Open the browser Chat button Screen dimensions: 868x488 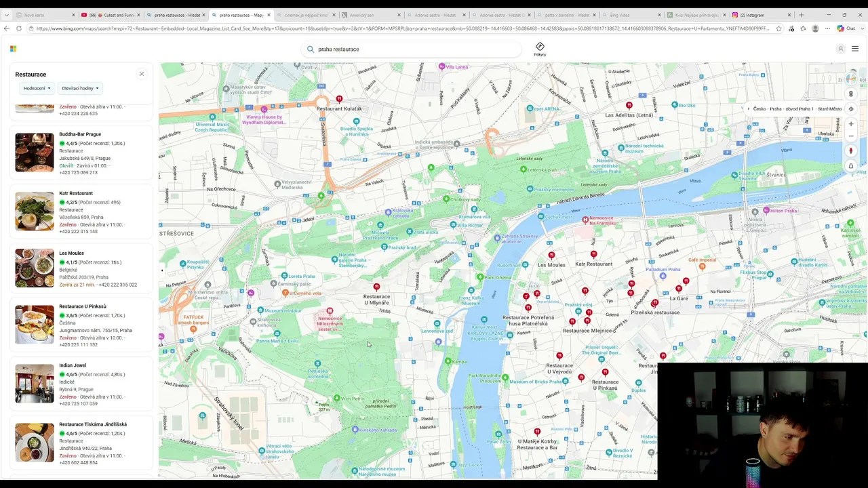(x=846, y=28)
